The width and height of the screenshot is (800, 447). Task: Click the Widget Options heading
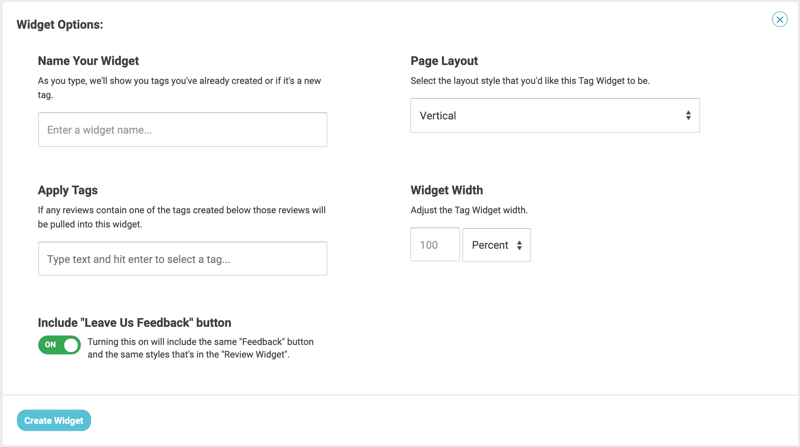(x=60, y=24)
